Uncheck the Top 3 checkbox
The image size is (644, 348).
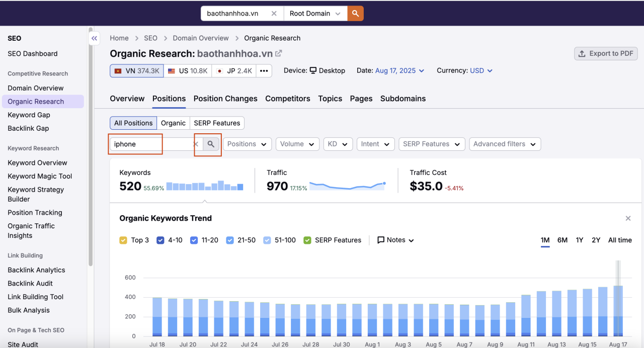(123, 240)
